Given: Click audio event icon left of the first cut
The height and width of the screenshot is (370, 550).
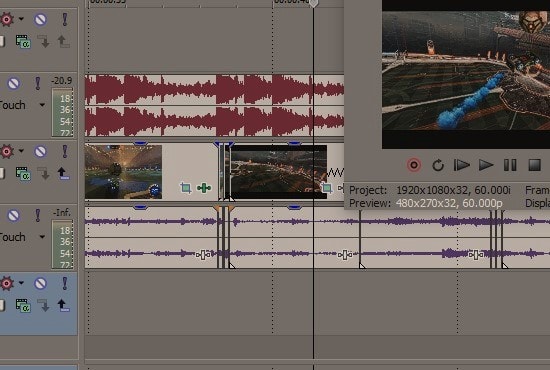Looking at the screenshot, I should click(203, 255).
